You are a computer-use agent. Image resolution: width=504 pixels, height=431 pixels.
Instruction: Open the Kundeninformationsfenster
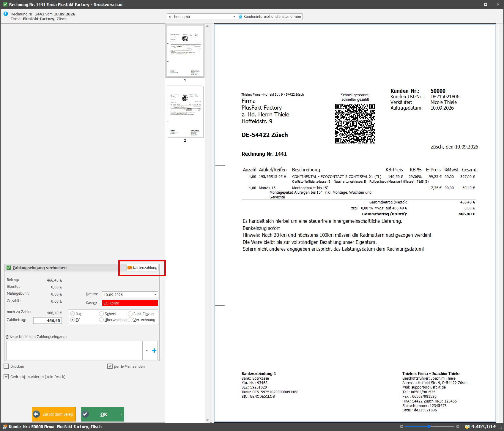tap(270, 17)
